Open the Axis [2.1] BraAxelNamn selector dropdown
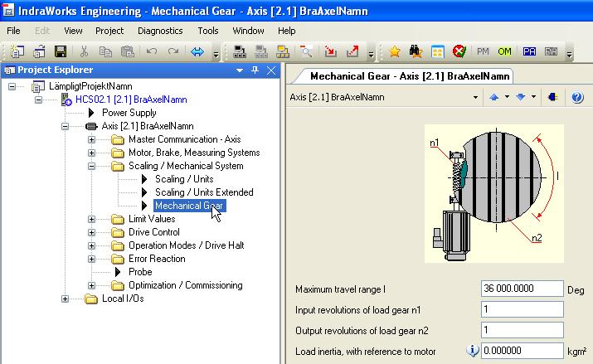The height and width of the screenshot is (364, 593). [475, 98]
